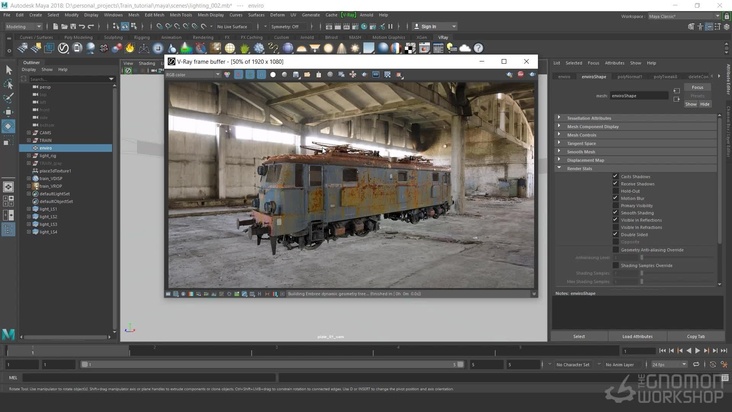Screen dimensions: 732x412
Task: Disable the Motion Blur checkbox
Action: tap(616, 198)
